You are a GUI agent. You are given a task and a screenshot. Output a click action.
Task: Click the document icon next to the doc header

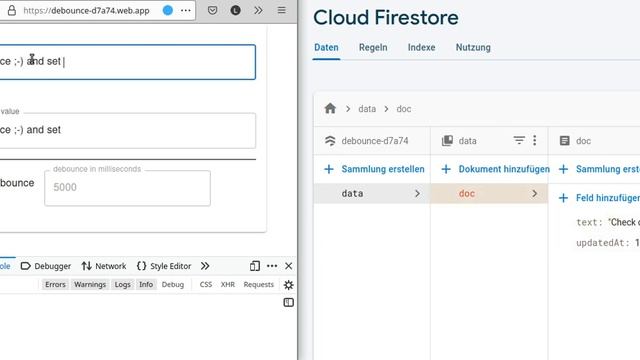click(564, 141)
